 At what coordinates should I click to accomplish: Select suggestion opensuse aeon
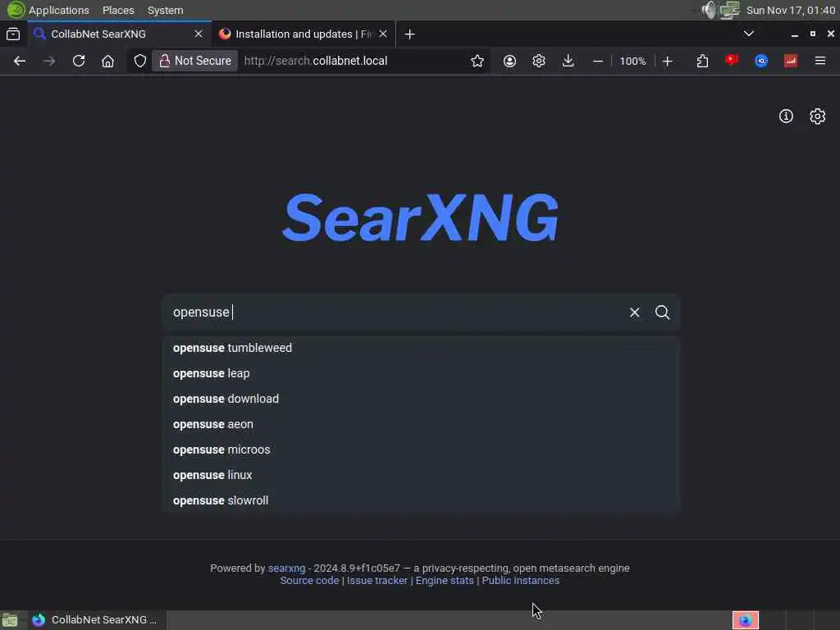click(421, 424)
